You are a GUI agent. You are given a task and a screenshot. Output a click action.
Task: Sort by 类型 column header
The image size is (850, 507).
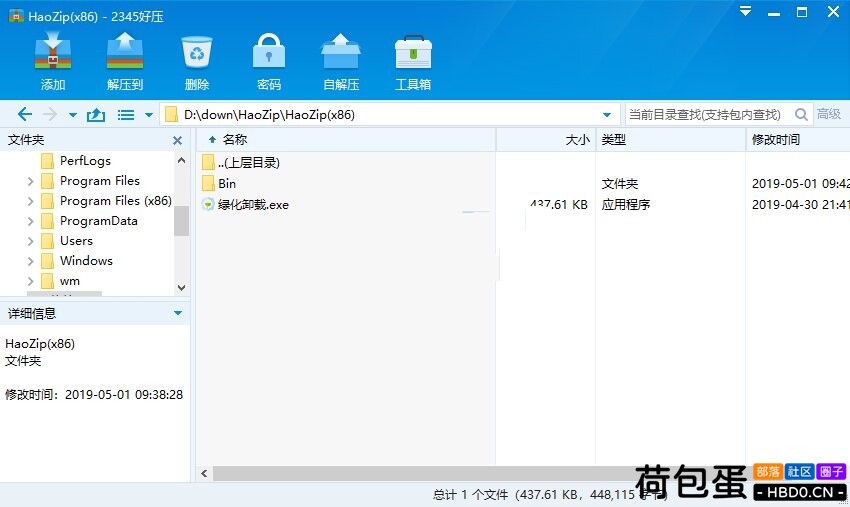coord(671,140)
